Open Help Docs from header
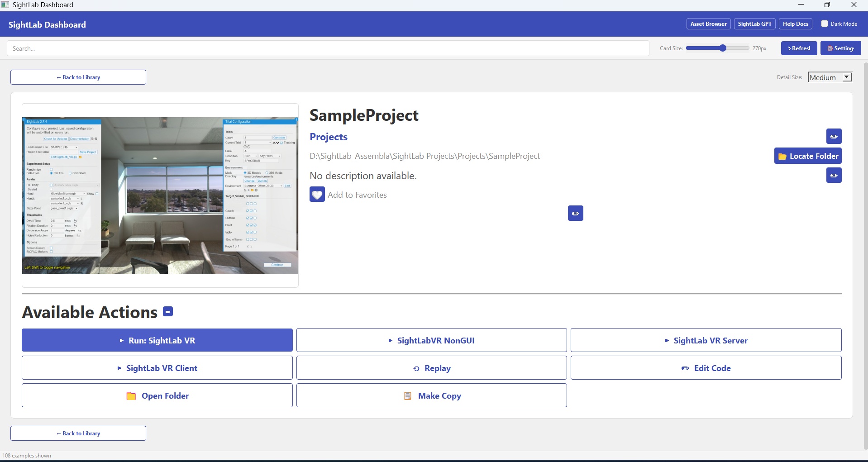Image resolution: width=868 pixels, height=462 pixels. pos(795,24)
